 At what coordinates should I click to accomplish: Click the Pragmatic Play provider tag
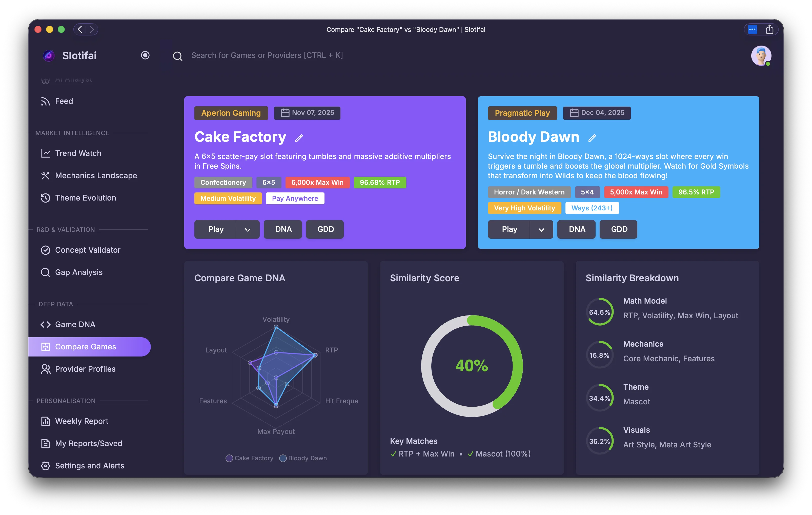click(x=522, y=113)
